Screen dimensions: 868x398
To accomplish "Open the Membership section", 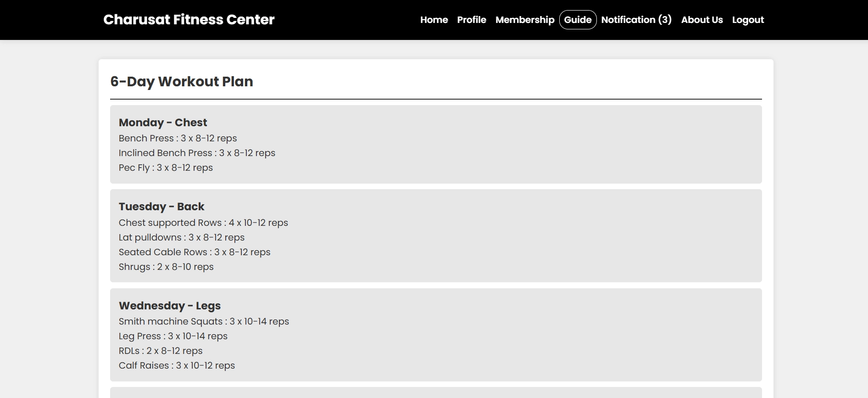I will [525, 20].
